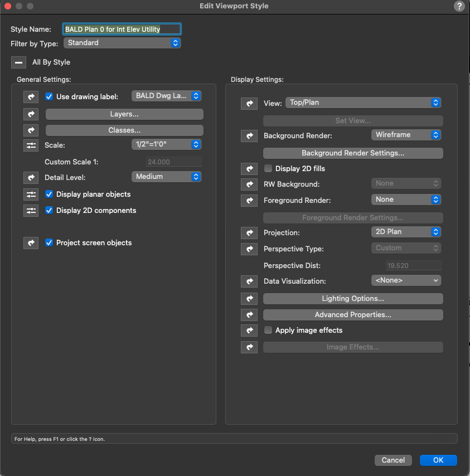Image resolution: width=470 pixels, height=476 pixels.
Task: Confirm changes with the OK button
Action: click(438, 460)
